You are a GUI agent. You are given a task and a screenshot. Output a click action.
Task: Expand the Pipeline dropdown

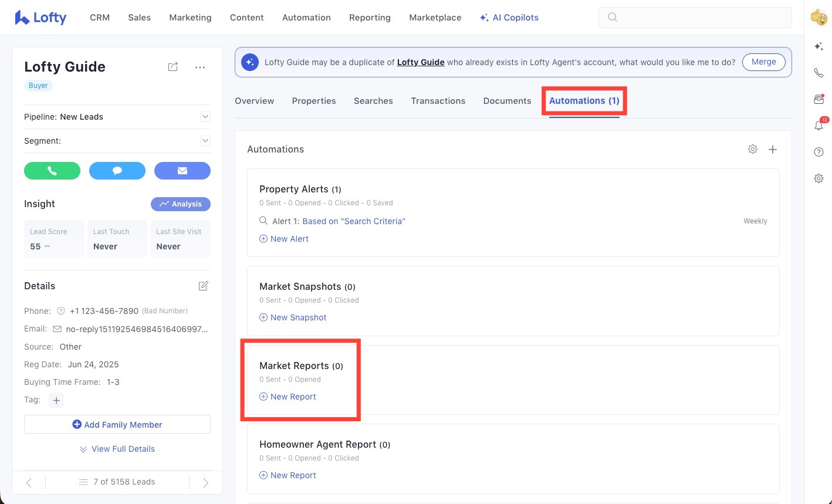(205, 117)
